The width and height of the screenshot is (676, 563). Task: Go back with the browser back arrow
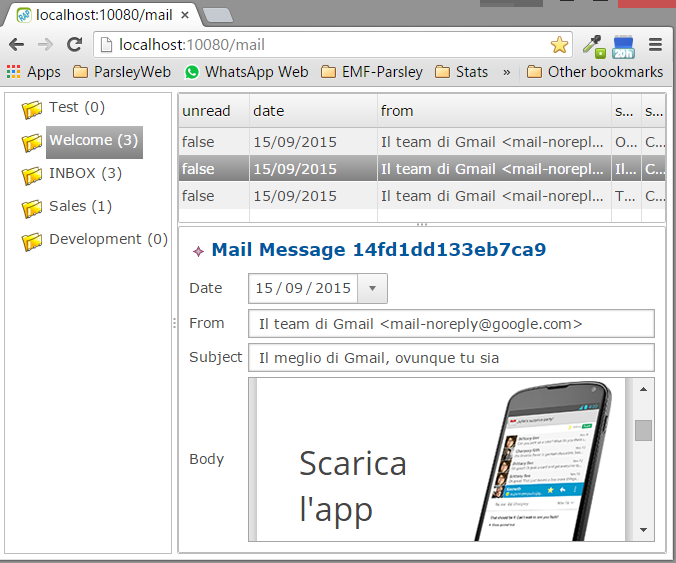click(x=16, y=44)
